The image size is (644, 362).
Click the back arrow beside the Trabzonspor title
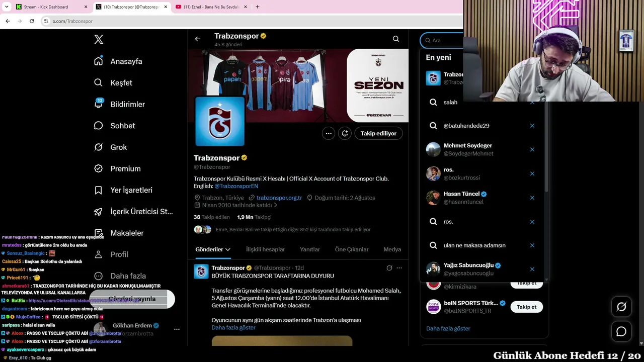pos(198,39)
